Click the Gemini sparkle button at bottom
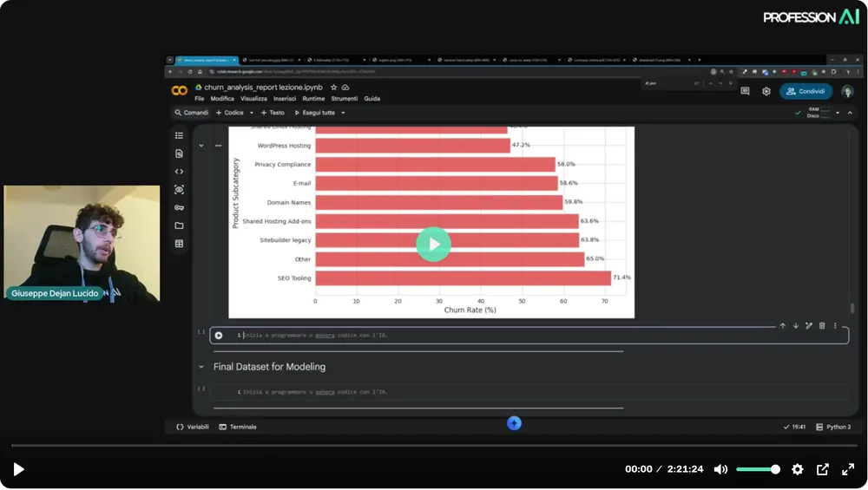Screen dimensions: 868x490 [x=514, y=423]
